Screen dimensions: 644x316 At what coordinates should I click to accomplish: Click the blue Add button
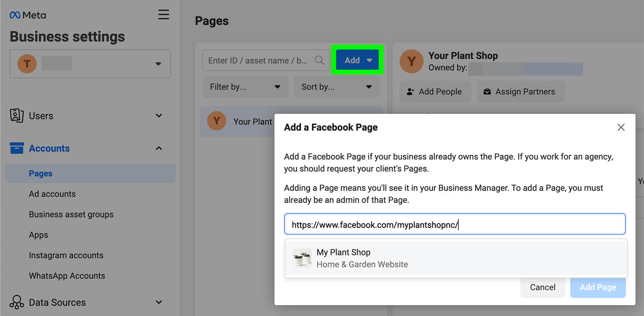pyautogui.click(x=357, y=60)
